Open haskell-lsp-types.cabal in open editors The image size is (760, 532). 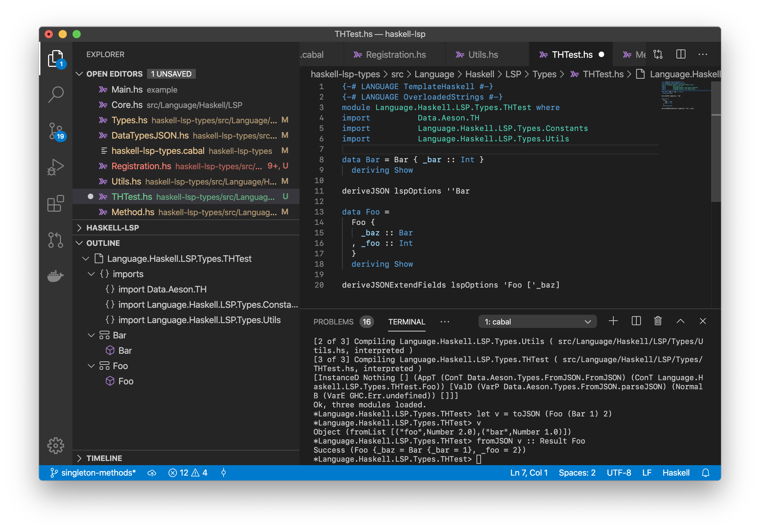coord(186,151)
